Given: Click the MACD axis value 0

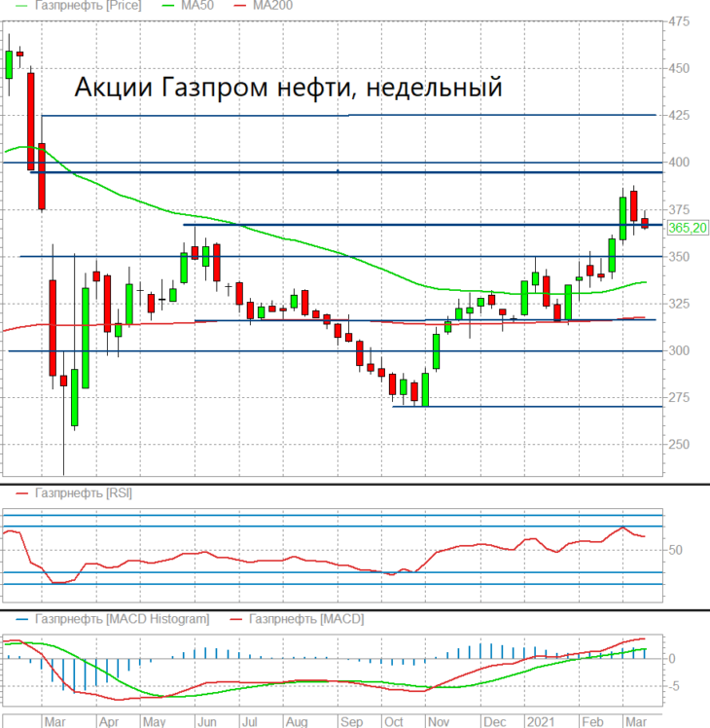Looking at the screenshot, I should [671, 658].
